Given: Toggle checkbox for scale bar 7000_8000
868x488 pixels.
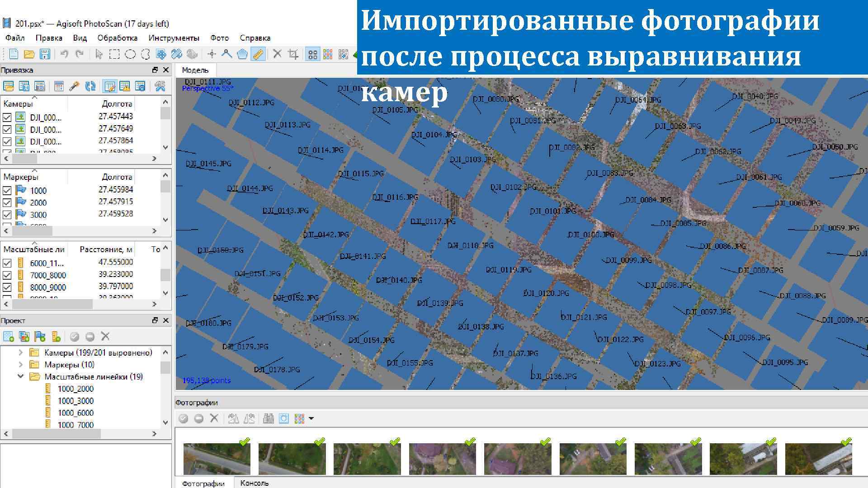Looking at the screenshot, I should pos(7,275).
